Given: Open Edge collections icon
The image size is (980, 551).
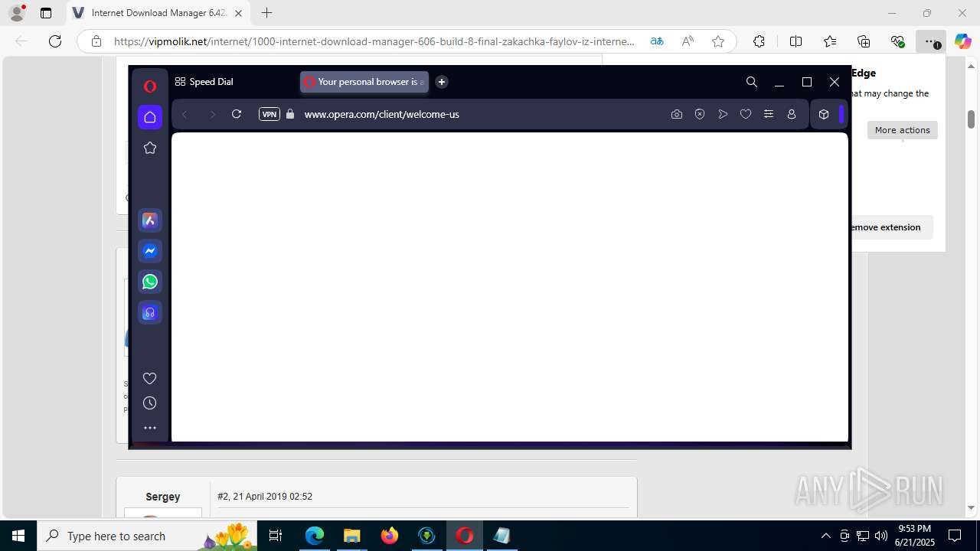Looking at the screenshot, I should (864, 41).
